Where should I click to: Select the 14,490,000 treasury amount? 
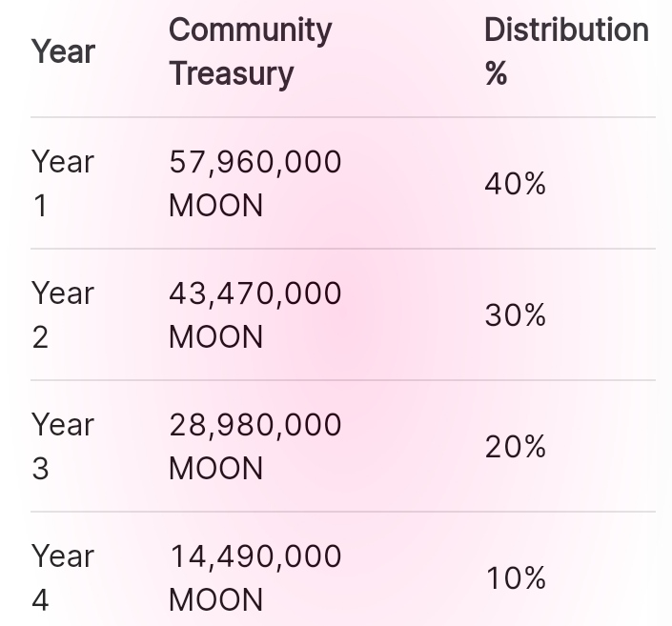tap(255, 556)
